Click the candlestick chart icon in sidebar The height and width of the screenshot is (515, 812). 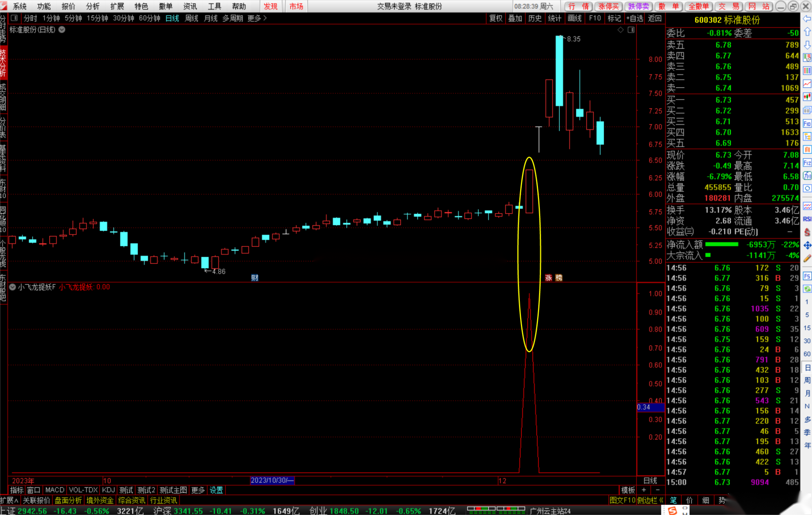pyautogui.click(x=807, y=97)
